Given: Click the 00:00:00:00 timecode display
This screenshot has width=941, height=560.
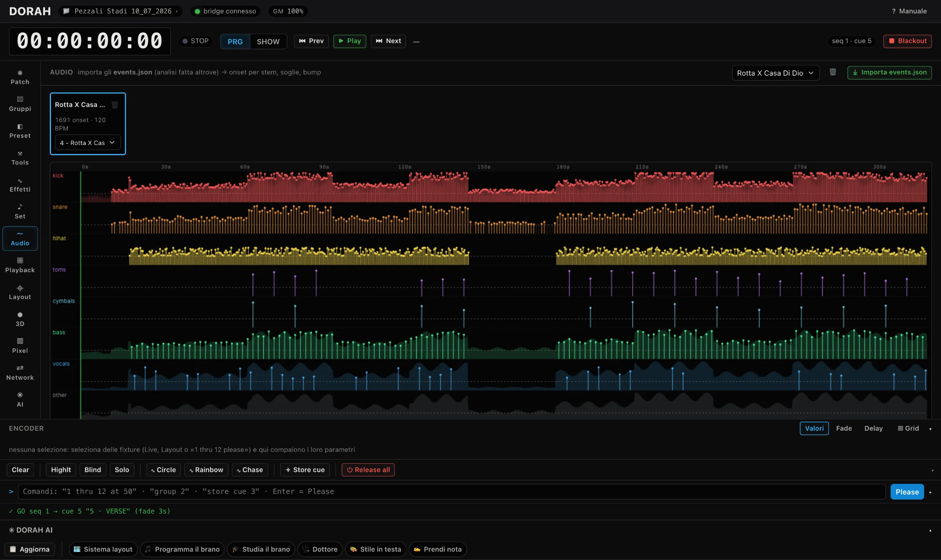Looking at the screenshot, I should (x=90, y=41).
